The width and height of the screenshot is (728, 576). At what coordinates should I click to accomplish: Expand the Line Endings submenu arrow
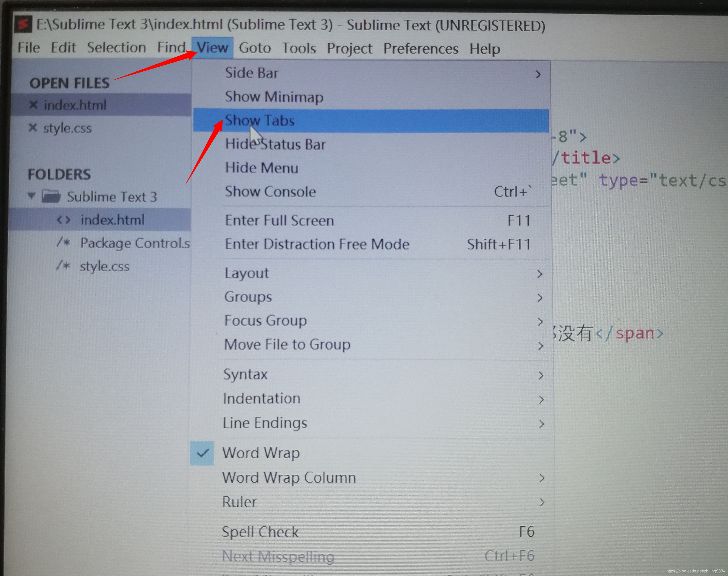[x=542, y=424]
